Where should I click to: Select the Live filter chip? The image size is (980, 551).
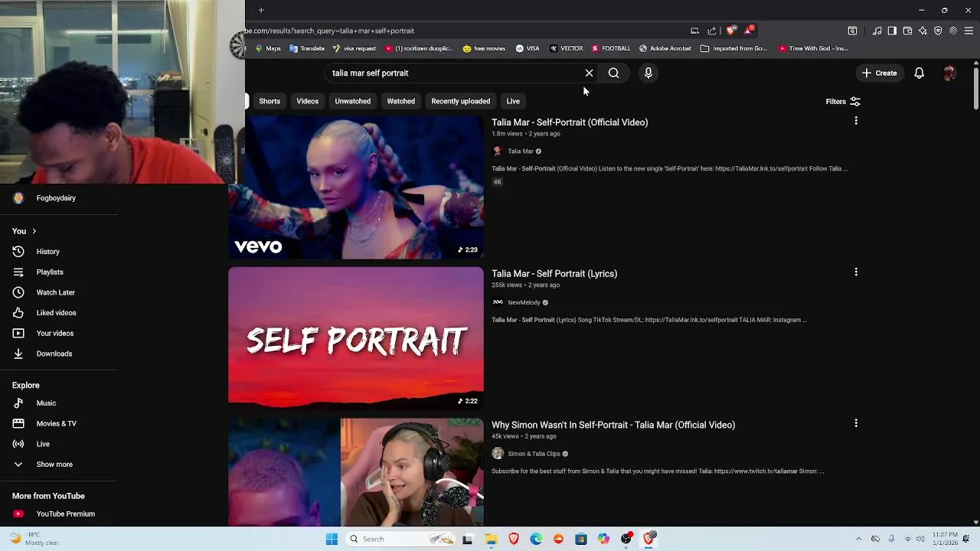click(513, 101)
